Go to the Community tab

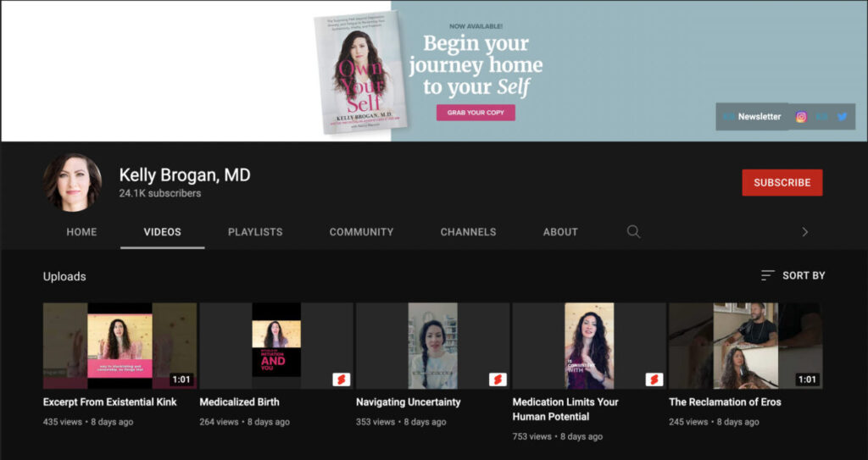(x=361, y=232)
